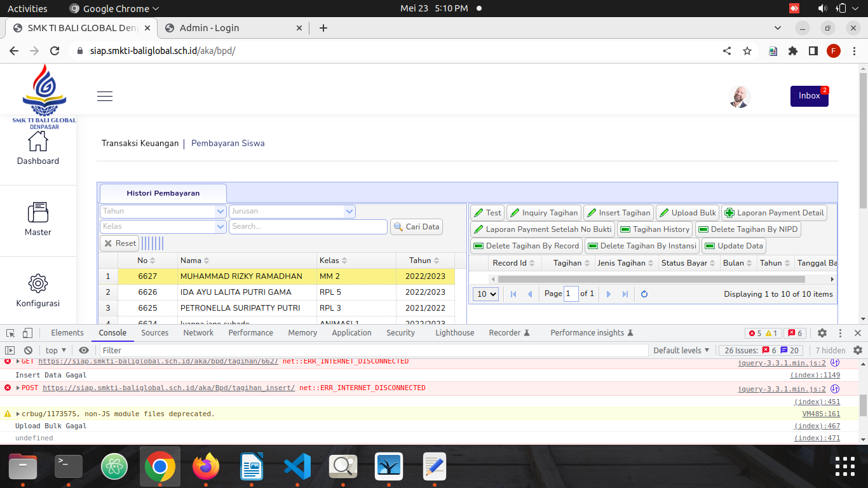The width and height of the screenshot is (868, 488).
Task: Toggle the DevTools device toolbar
Action: tap(27, 333)
